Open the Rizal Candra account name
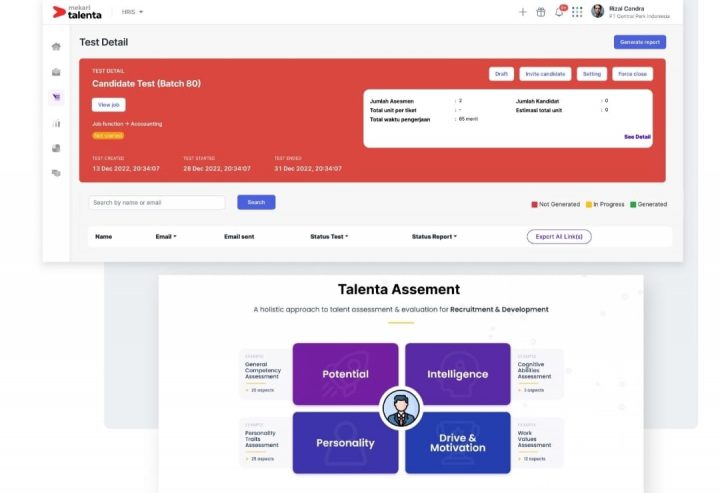720x493 pixels. click(x=626, y=9)
